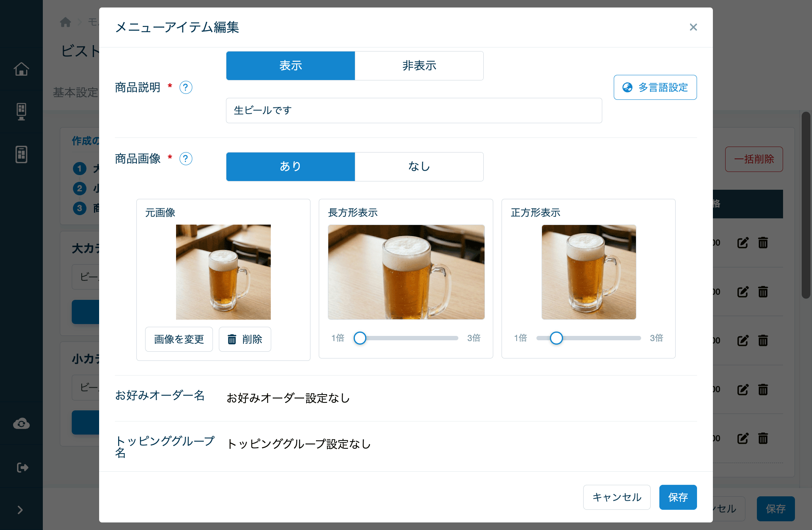Viewport: 812px width, 530px height.
Task: Set product image to なし
Action: [x=419, y=167]
